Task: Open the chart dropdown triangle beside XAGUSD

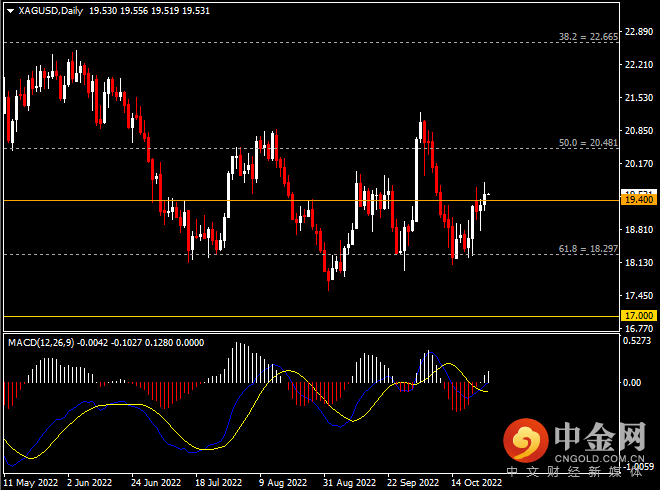Action: (11, 11)
